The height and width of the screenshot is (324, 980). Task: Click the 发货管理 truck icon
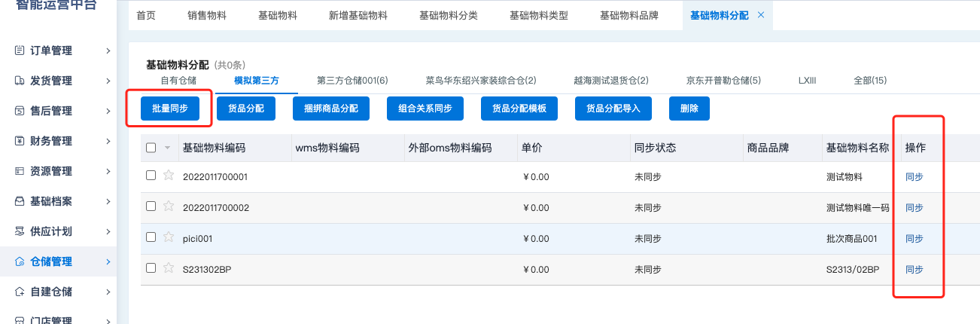(20, 81)
